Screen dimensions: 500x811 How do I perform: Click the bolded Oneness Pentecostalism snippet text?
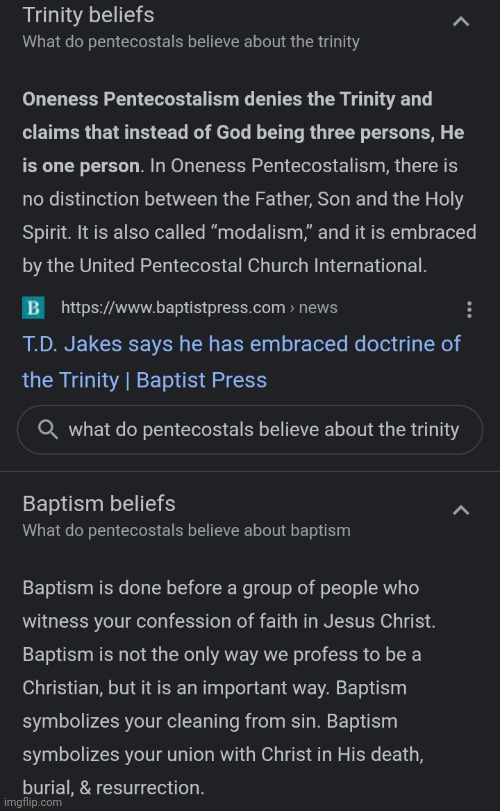[243, 132]
